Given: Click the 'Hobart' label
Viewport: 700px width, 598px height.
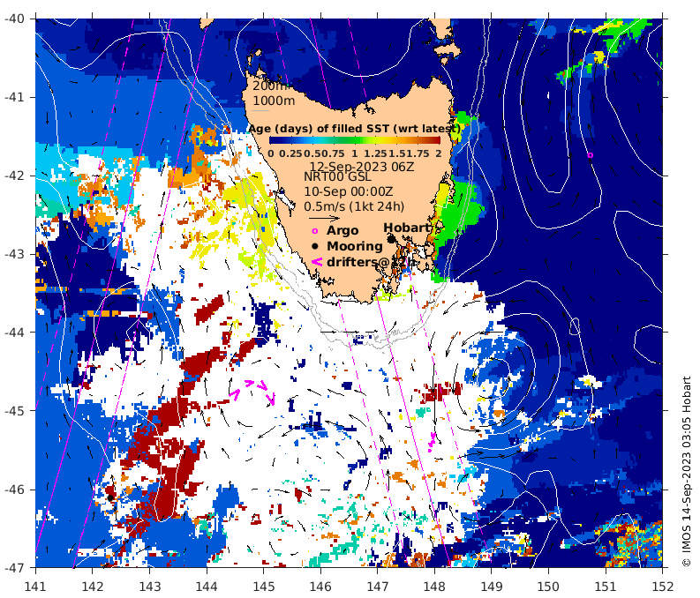Looking at the screenshot, I should (x=406, y=228).
